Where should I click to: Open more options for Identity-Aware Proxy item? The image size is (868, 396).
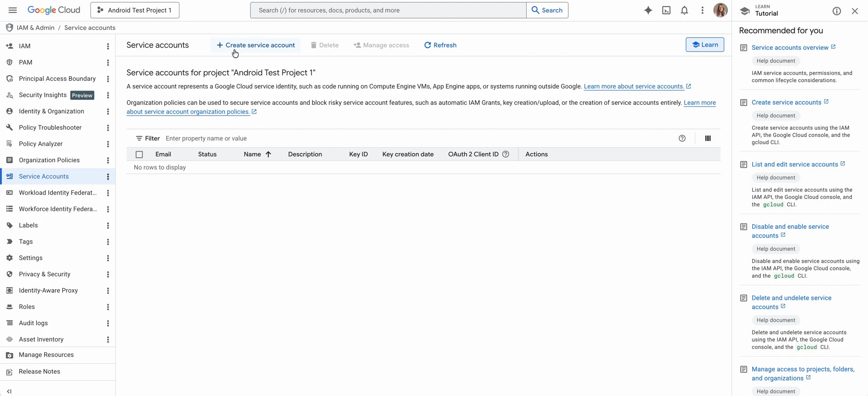108,290
